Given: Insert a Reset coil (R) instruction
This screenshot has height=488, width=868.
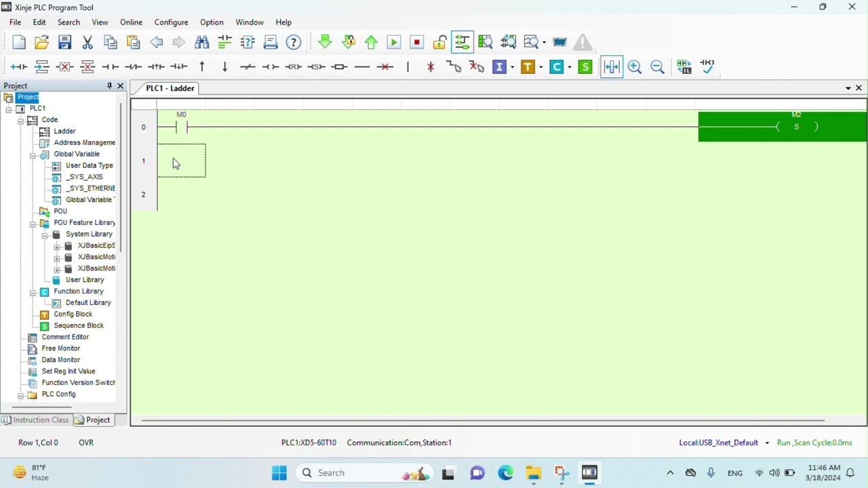Looking at the screenshot, I should pyautogui.click(x=294, y=66).
